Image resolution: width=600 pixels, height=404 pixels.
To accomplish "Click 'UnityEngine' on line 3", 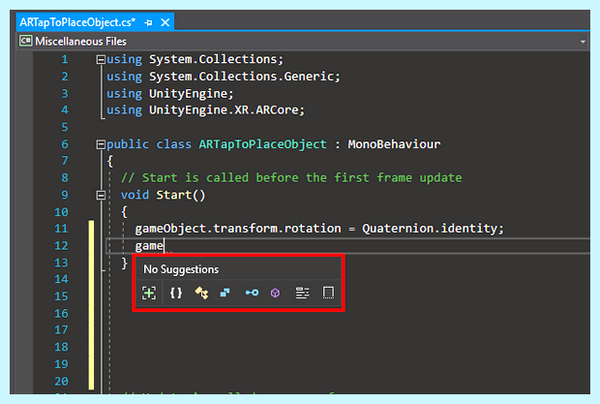I will 188,93.
